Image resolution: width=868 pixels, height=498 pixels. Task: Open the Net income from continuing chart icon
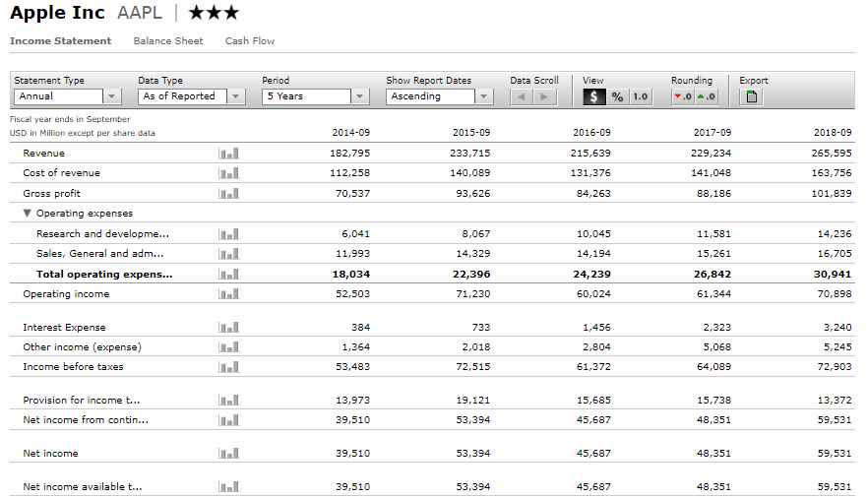228,420
